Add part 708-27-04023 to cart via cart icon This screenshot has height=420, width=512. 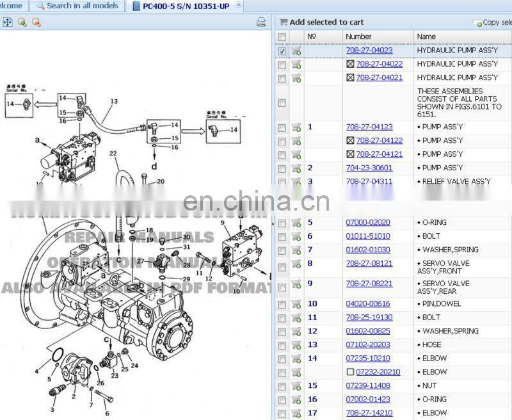pyautogui.click(x=296, y=51)
